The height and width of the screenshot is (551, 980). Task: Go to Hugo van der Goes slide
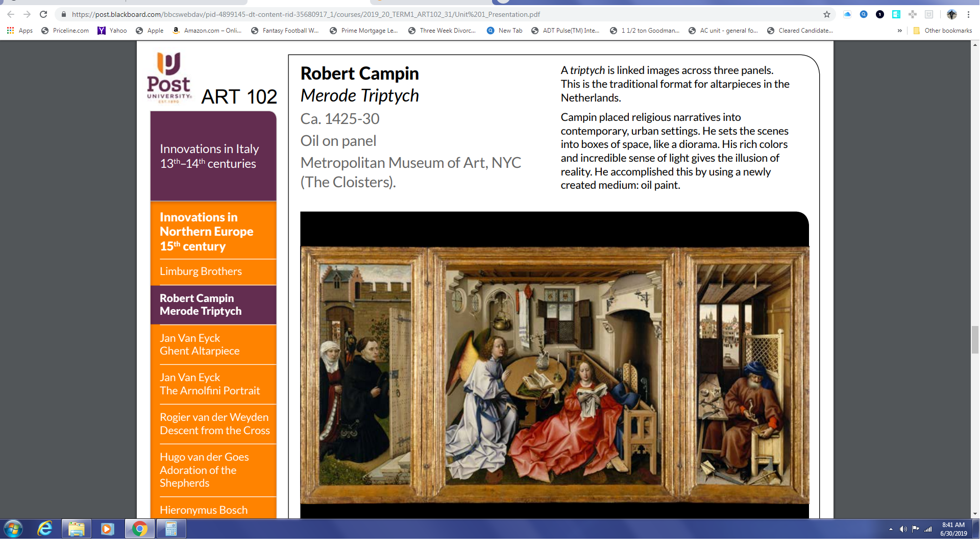click(x=213, y=470)
